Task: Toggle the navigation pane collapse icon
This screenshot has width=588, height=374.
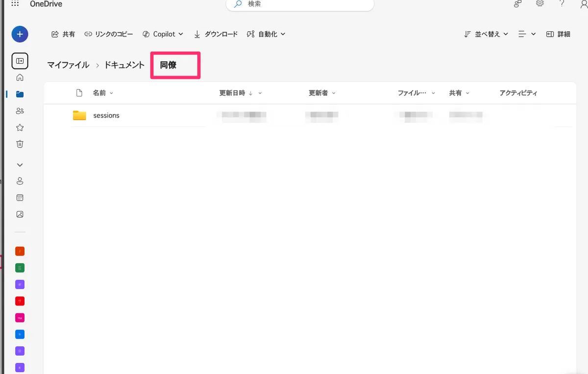Action: tap(20, 61)
